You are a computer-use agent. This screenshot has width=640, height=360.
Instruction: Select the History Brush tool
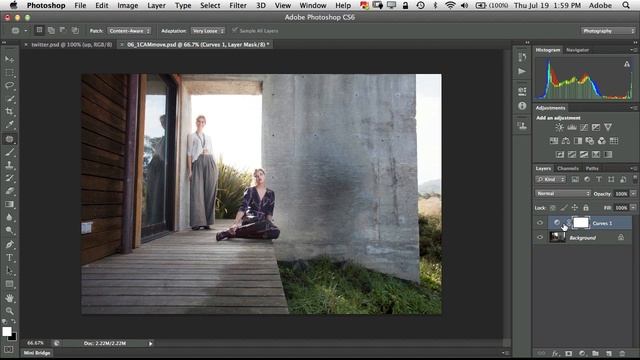(9, 178)
